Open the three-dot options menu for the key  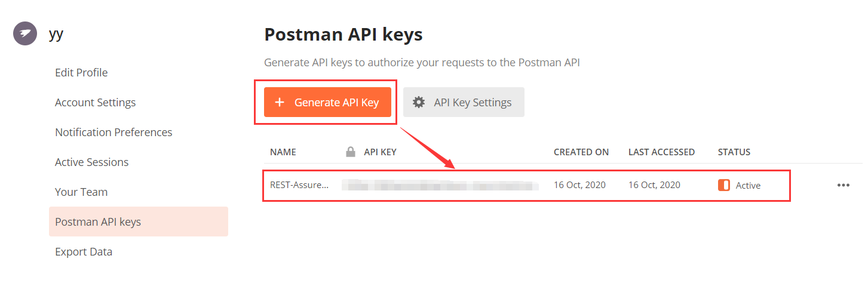point(843,185)
